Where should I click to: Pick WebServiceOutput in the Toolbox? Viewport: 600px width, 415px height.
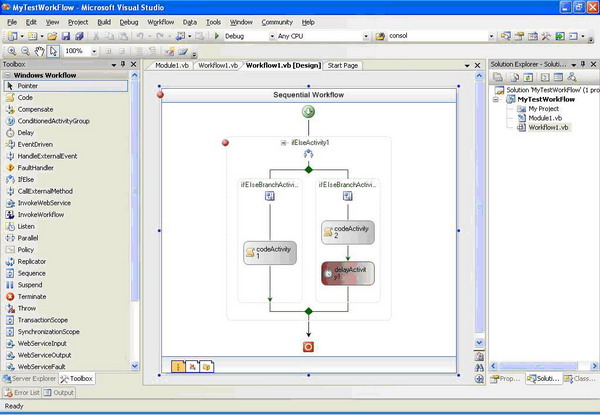click(44, 355)
